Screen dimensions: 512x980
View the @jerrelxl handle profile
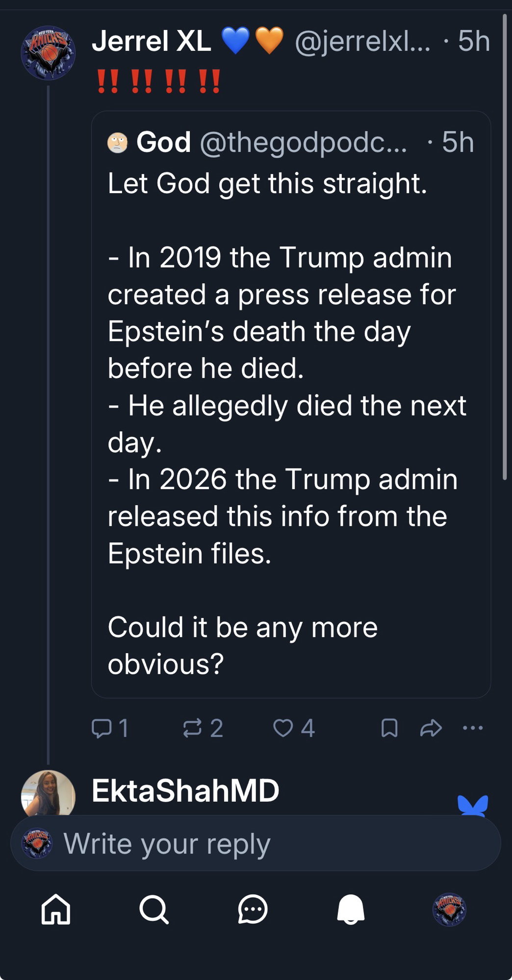[362, 41]
